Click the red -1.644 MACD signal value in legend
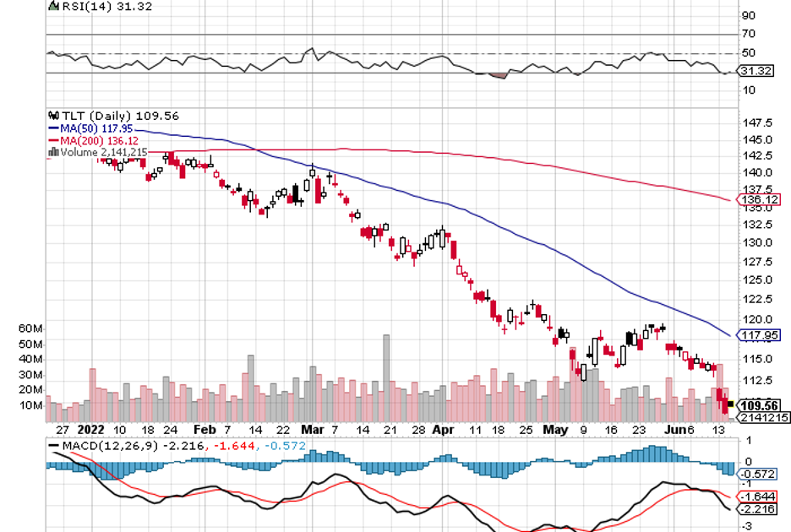Viewport: 791px width, 532px height. point(234,446)
